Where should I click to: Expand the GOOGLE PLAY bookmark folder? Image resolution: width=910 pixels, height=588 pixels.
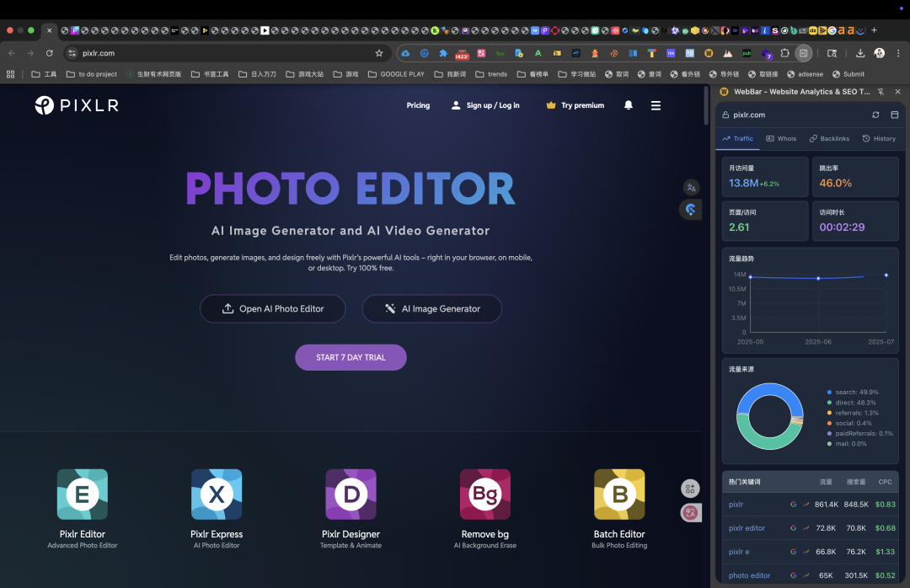[x=396, y=74]
